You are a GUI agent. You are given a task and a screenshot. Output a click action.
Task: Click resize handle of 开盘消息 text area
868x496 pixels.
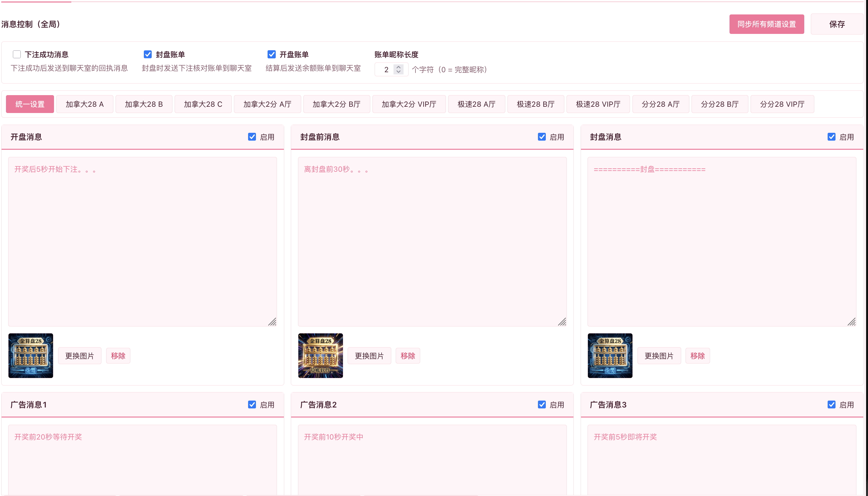272,322
